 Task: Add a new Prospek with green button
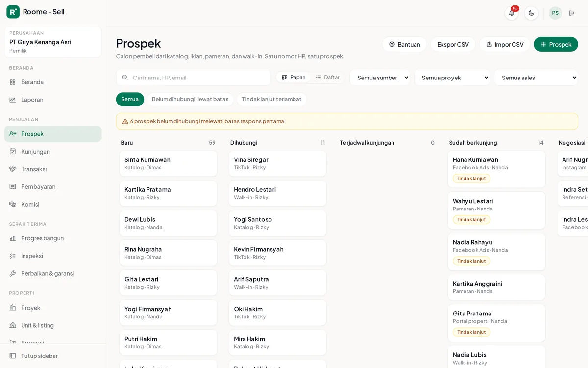pos(556,44)
